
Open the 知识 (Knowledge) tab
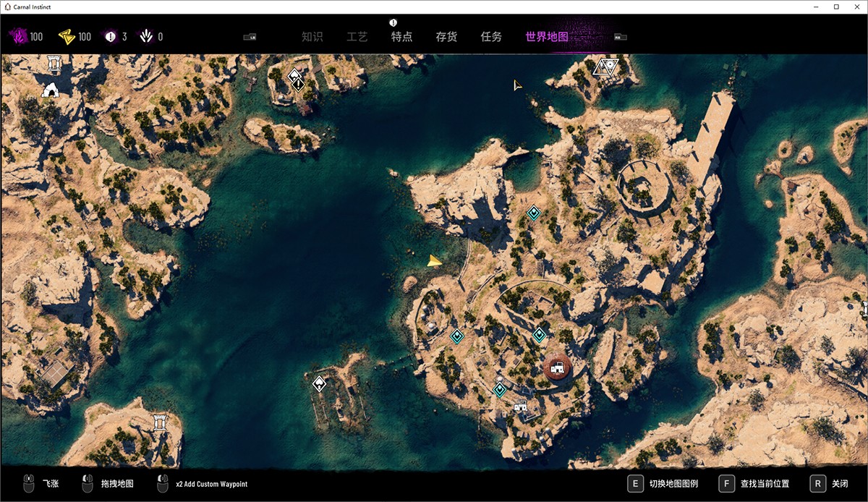pos(312,37)
